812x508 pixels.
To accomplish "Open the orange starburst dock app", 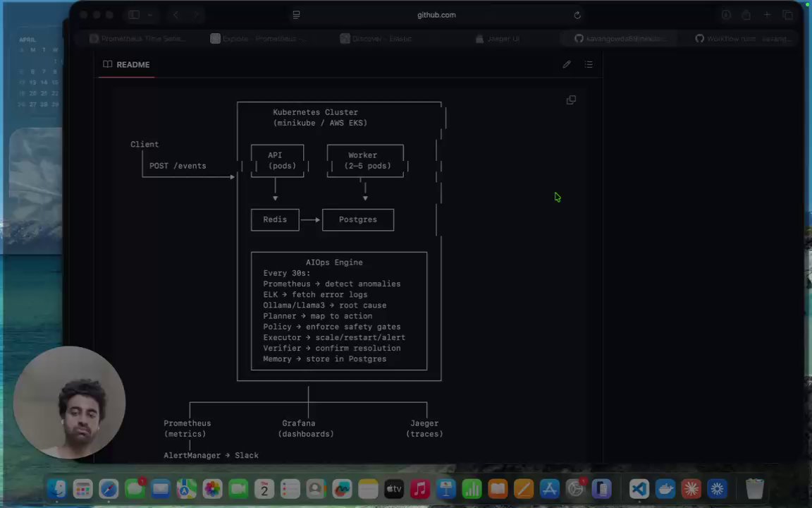I will 691,489.
